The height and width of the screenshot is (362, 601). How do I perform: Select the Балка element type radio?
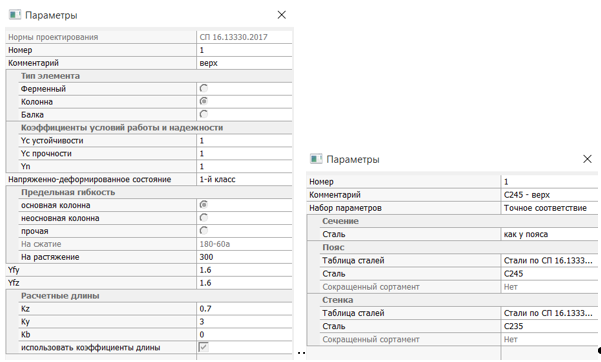tap(204, 114)
